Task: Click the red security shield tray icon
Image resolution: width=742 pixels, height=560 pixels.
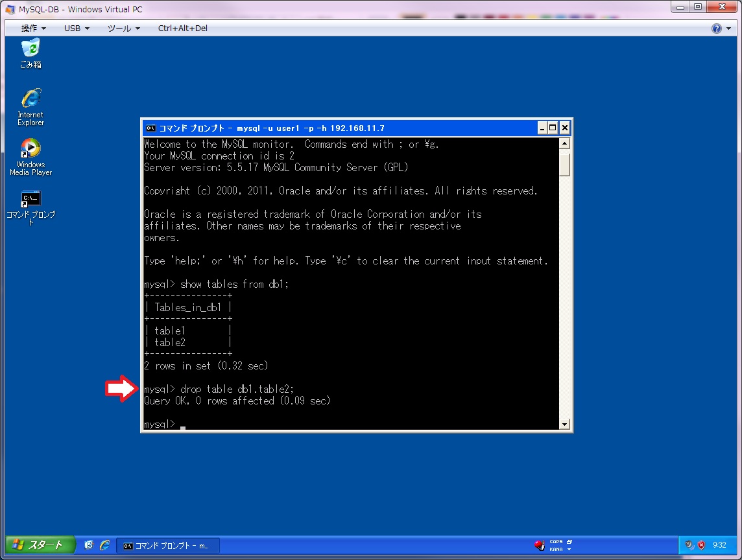Action: (701, 545)
